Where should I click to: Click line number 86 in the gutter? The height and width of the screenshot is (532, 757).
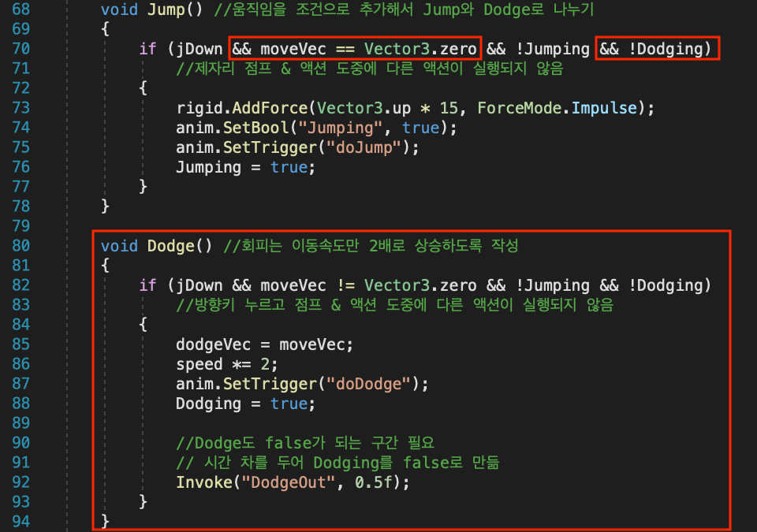21,364
